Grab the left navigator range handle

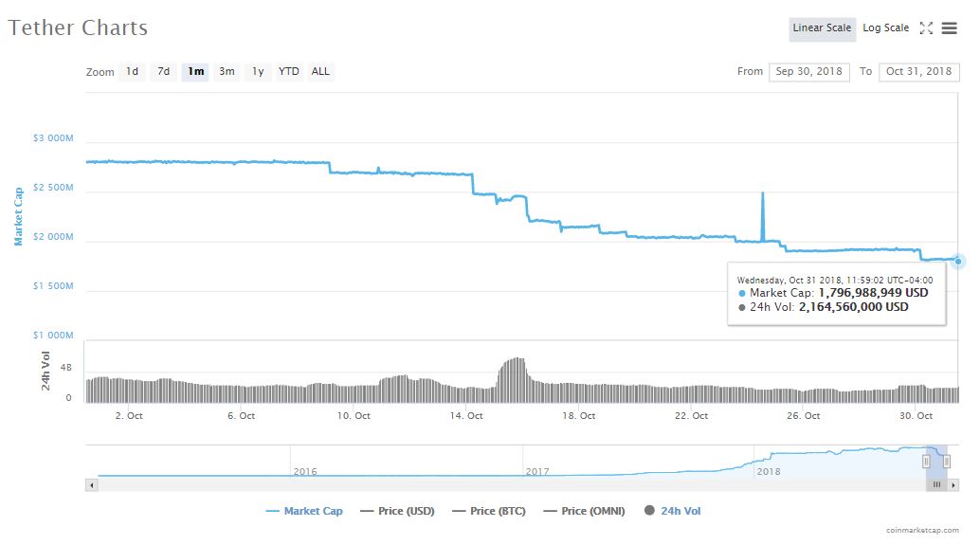coord(926,462)
